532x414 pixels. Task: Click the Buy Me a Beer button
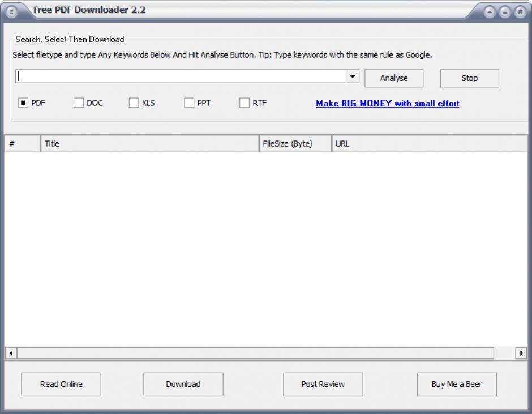point(457,384)
